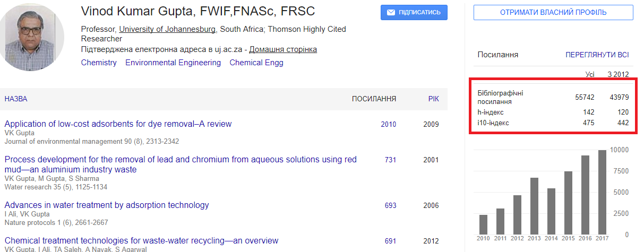
Task: Open Vinod Kumar Gupta's profile photo
Action: click(x=32, y=38)
